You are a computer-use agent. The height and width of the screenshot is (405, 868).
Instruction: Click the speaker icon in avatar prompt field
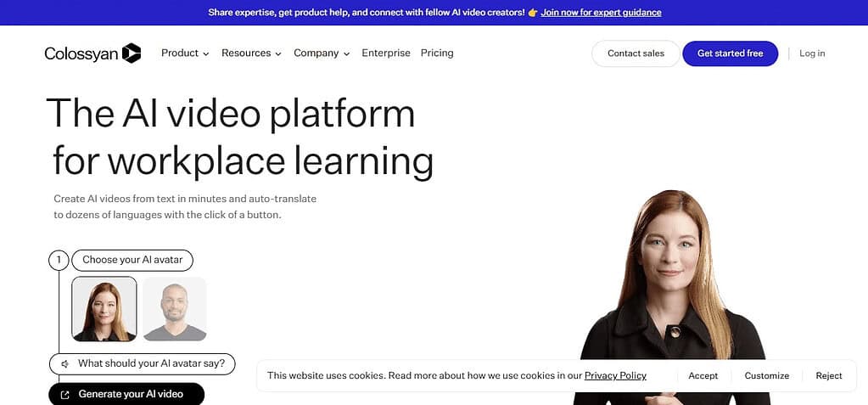pyautogui.click(x=64, y=364)
